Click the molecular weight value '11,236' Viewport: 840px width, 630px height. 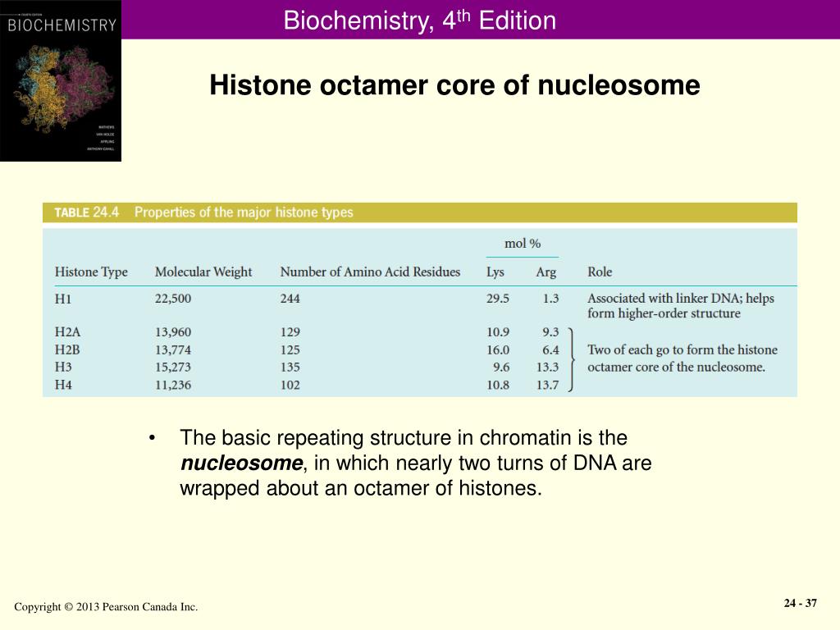tap(173, 385)
